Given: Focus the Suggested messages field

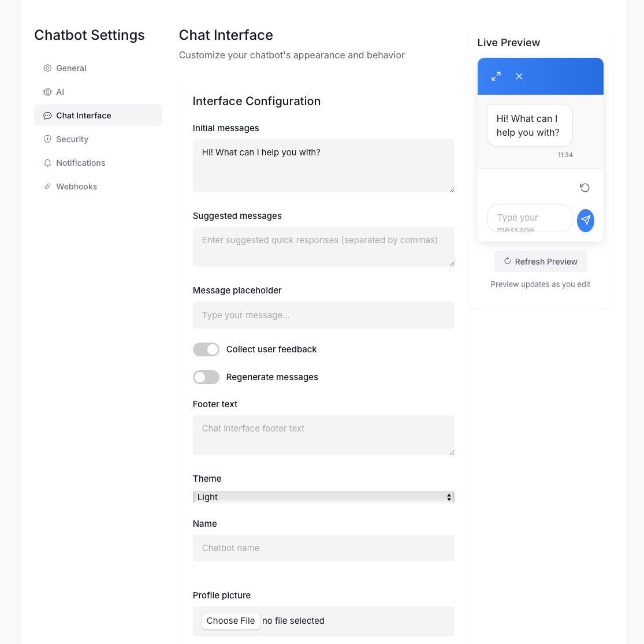Looking at the screenshot, I should click(x=323, y=247).
